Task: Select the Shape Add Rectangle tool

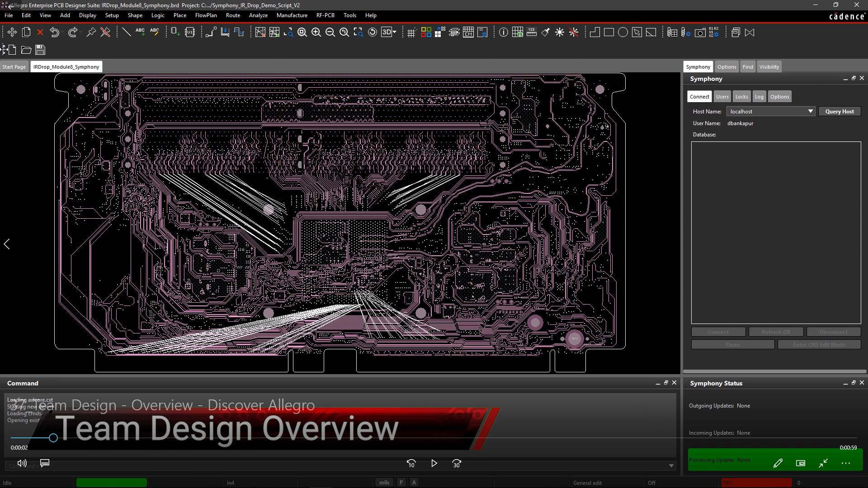Action: coord(609,32)
